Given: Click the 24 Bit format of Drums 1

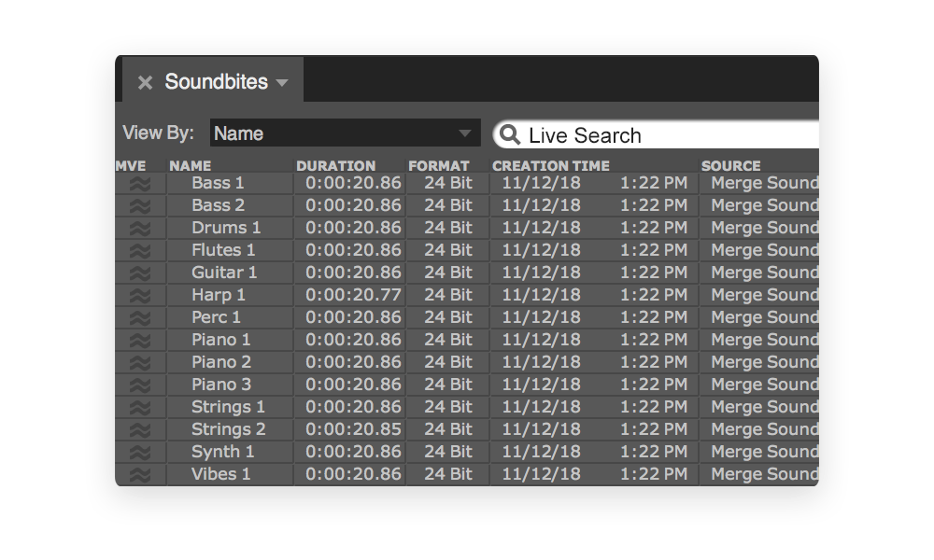Looking at the screenshot, I should [x=448, y=228].
